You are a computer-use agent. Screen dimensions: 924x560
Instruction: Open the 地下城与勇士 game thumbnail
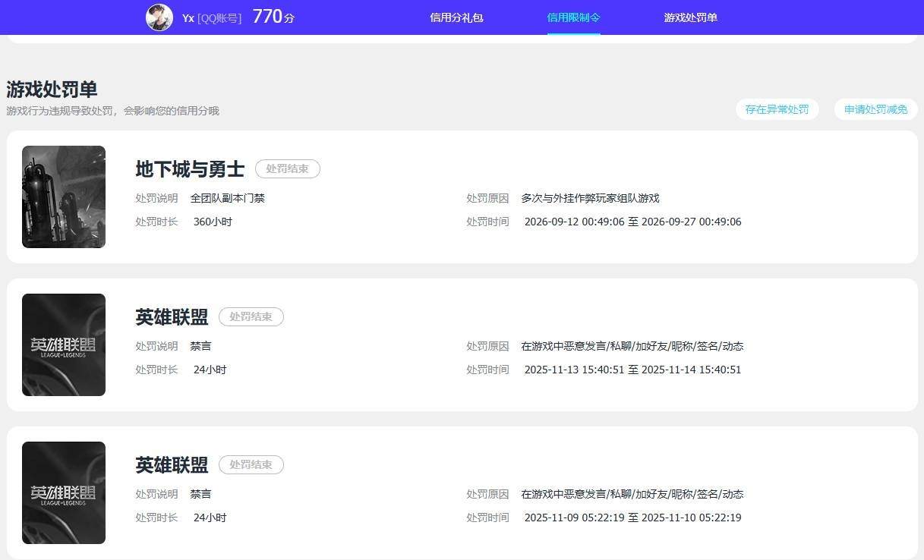[64, 197]
